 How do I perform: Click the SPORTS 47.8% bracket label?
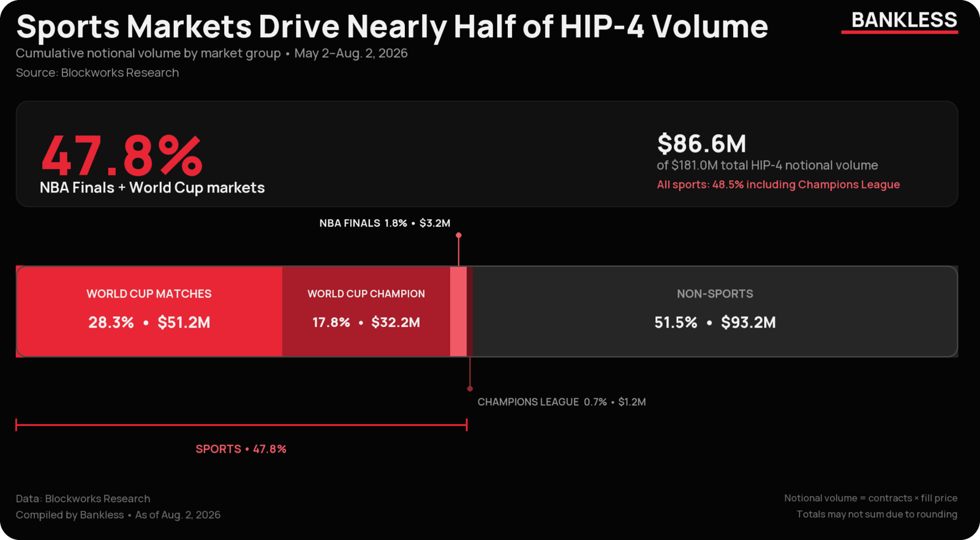[241, 449]
